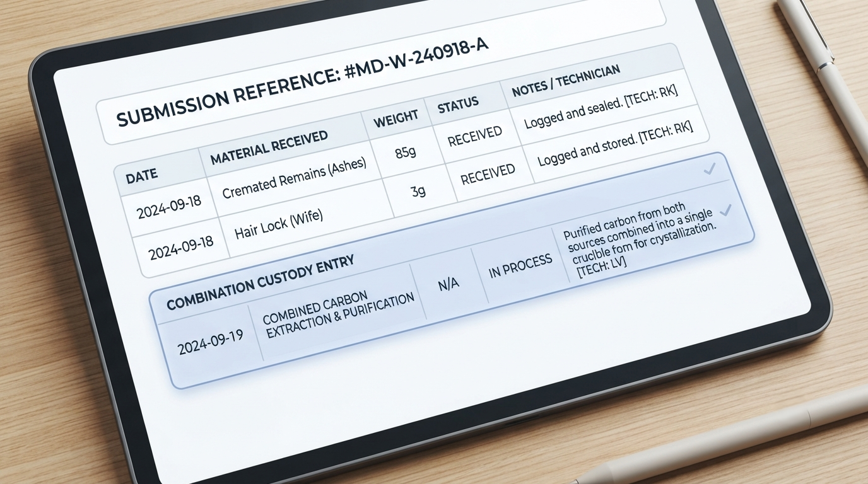868x484 pixels.
Task: Click the COMBINATION CUSTODY ENTRY title
Action: coord(260,281)
